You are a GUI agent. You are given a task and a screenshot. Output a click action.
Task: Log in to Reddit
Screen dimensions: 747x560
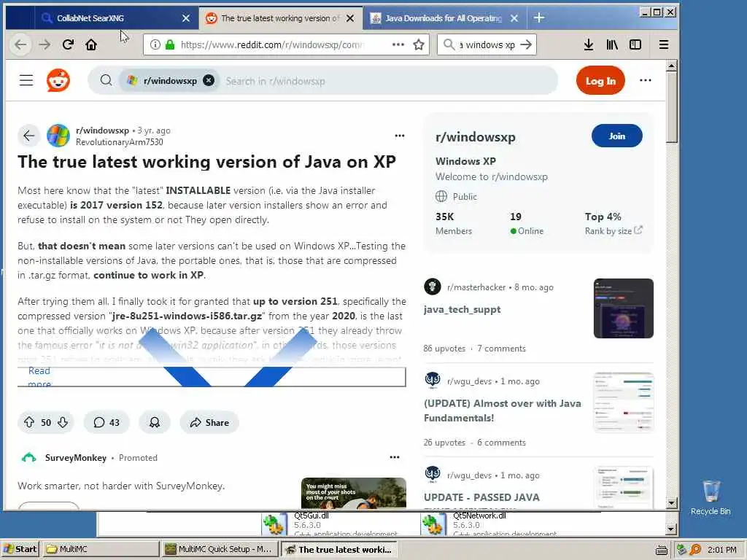(x=600, y=80)
